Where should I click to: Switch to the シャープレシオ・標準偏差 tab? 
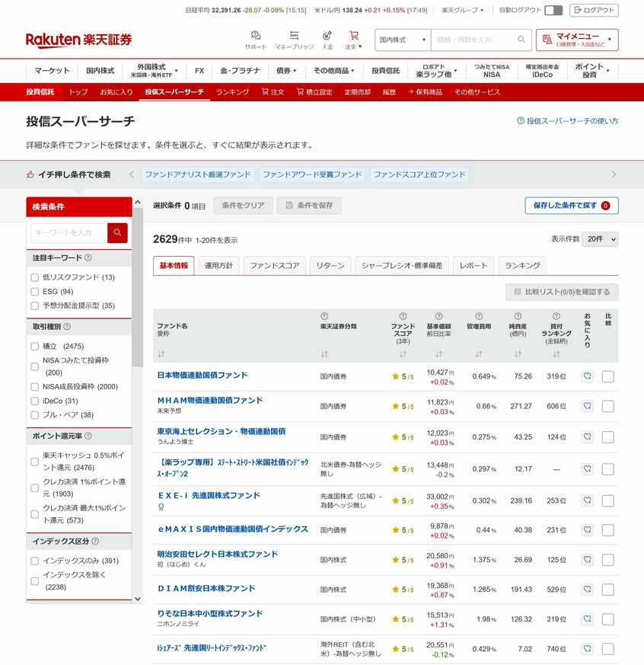click(x=402, y=266)
